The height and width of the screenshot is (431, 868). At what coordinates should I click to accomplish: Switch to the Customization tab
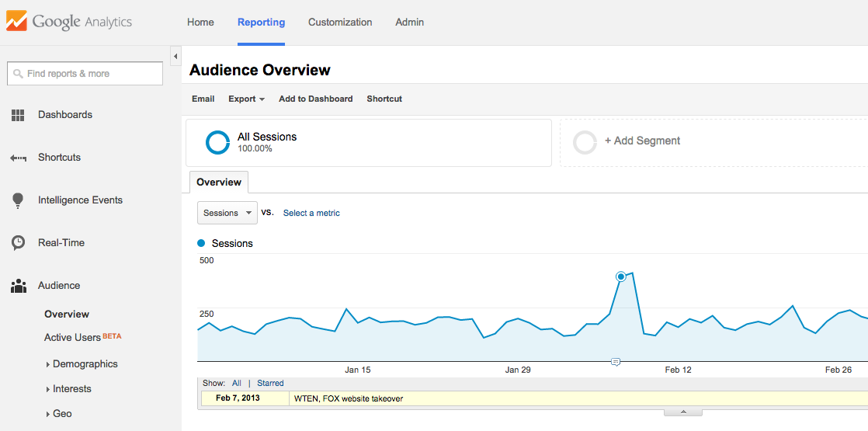click(340, 23)
